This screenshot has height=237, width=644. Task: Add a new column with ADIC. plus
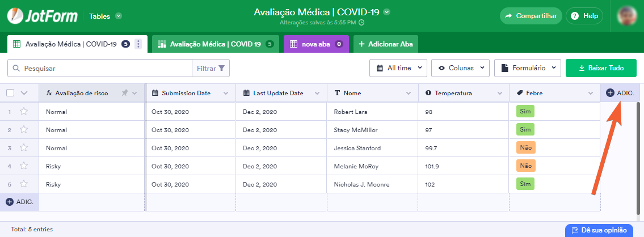620,93
